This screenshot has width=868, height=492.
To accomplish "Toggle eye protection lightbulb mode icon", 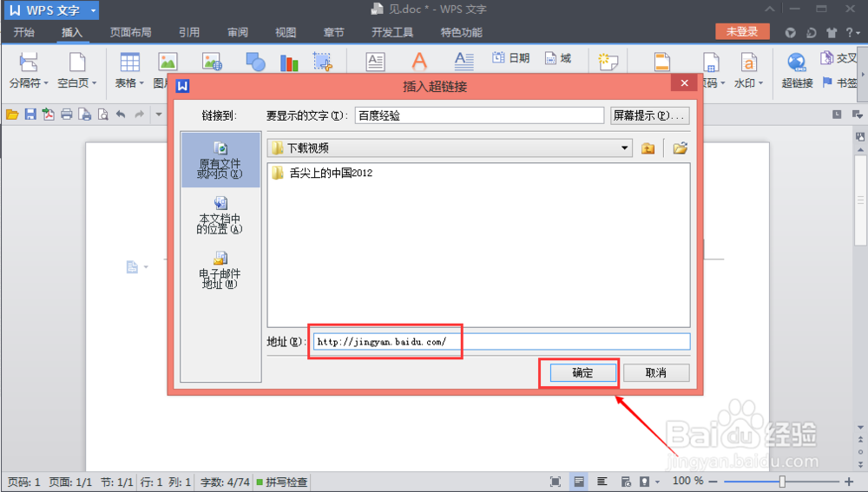I will pyautogui.click(x=645, y=482).
